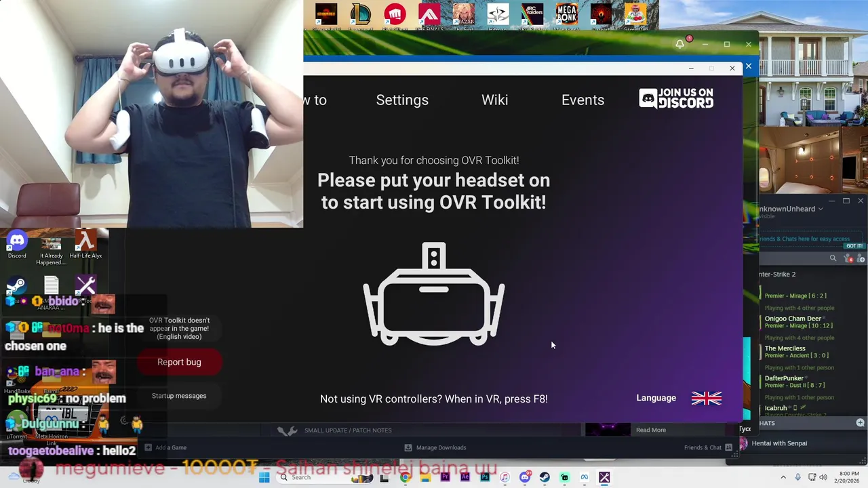Click the webcam video overlay
This screenshot has height=488, width=868.
click(x=151, y=114)
